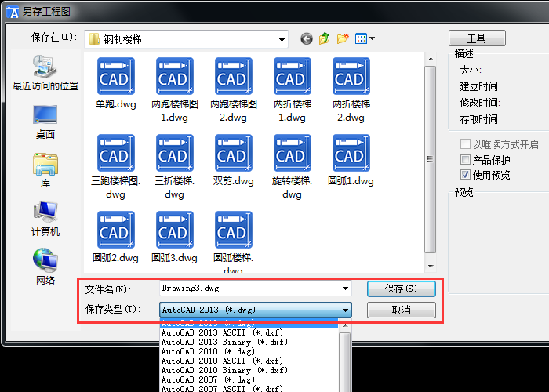Toggle the 以唯读方式开启 checkbox
The width and height of the screenshot is (549, 392).
click(465, 143)
